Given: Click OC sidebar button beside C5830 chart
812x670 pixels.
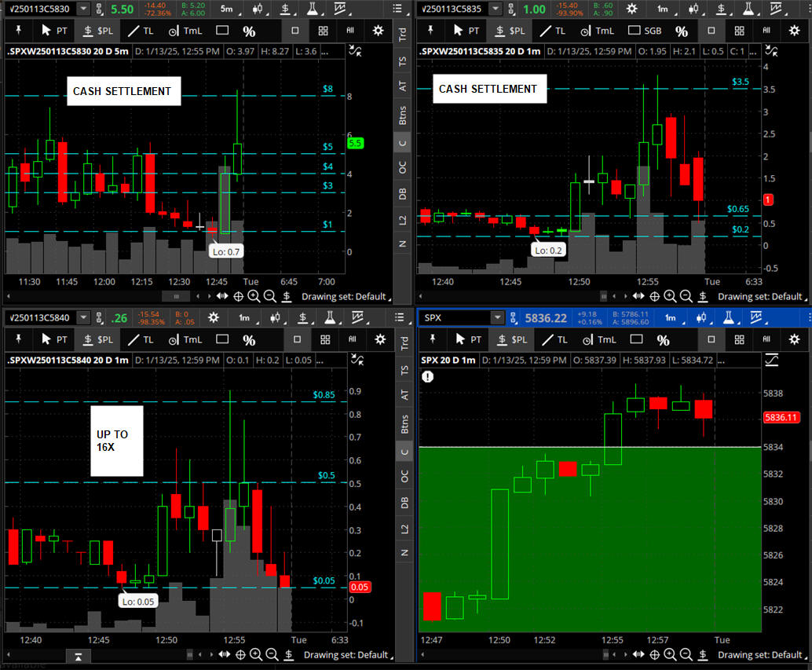Looking at the screenshot, I should [x=402, y=167].
